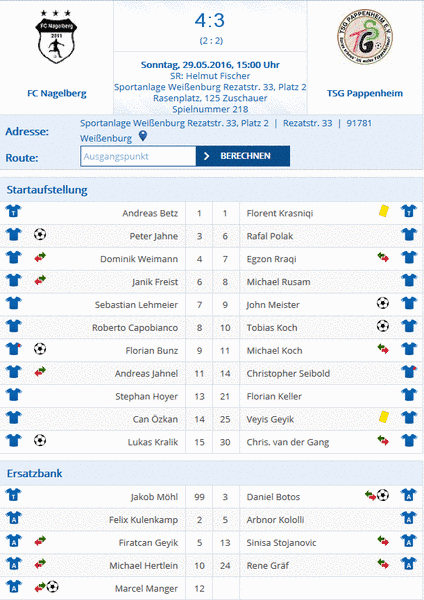The width and height of the screenshot is (424, 600).
Task: Click Dominik Weimann's substitution arrows icon
Action: click(40, 257)
